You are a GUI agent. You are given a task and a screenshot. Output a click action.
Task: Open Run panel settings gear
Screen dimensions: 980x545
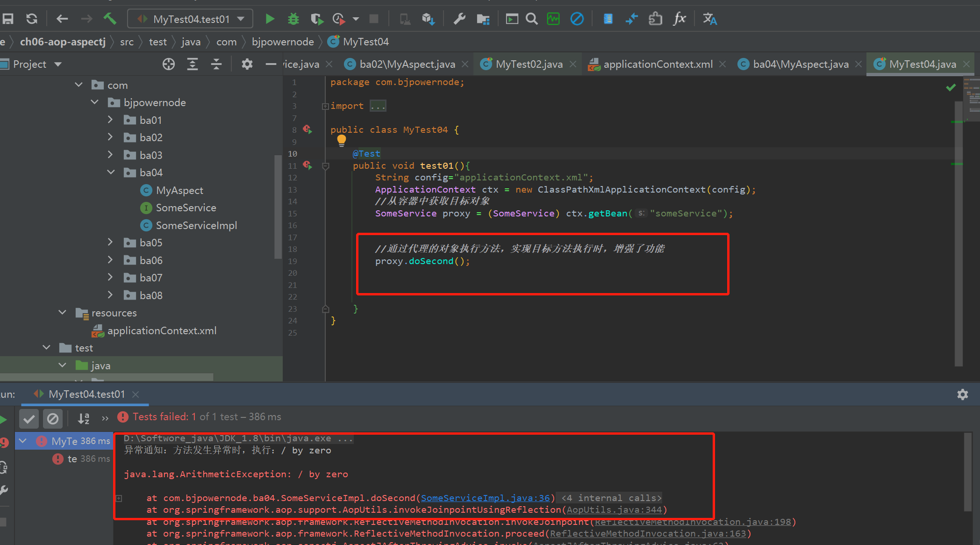point(962,394)
